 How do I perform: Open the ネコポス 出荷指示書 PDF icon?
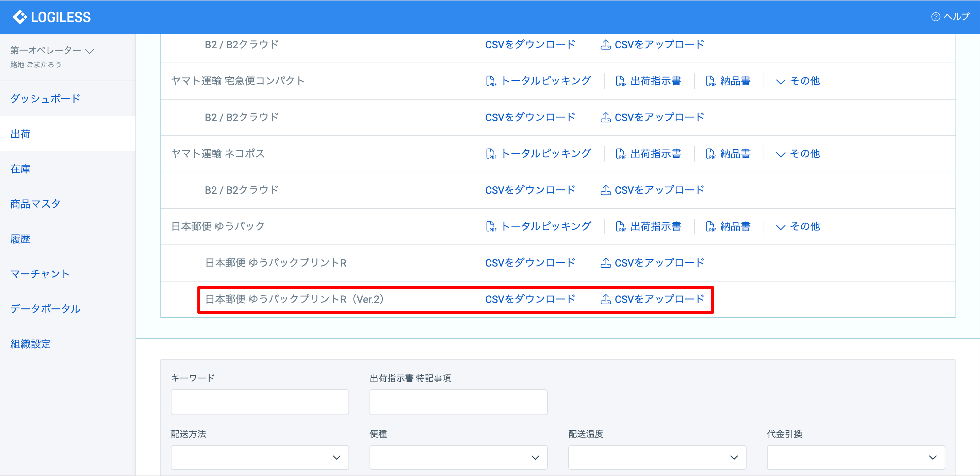point(620,154)
